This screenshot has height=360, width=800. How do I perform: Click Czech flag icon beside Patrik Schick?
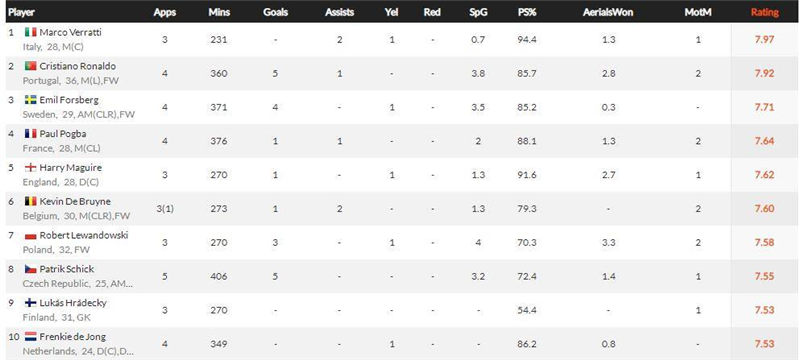click(31, 269)
